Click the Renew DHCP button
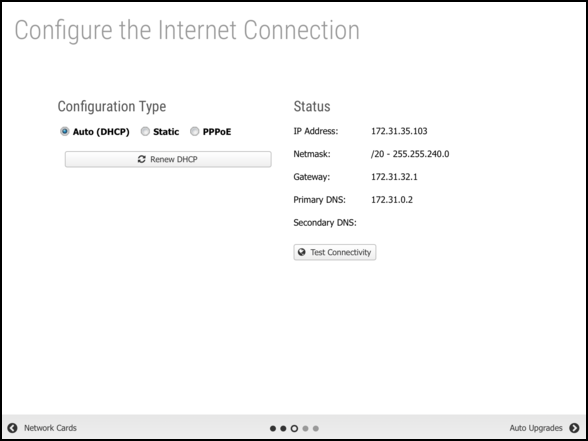The image size is (588, 441). coord(168,159)
